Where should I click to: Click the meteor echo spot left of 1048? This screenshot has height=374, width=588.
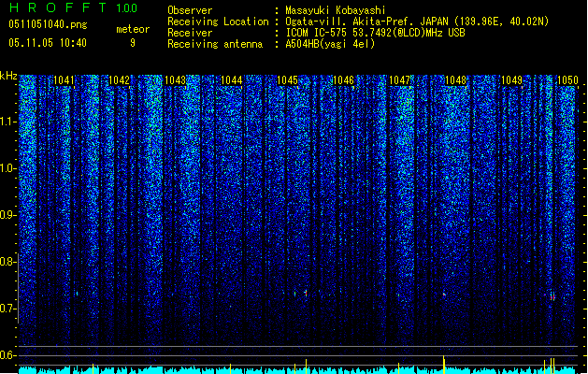tap(444, 295)
